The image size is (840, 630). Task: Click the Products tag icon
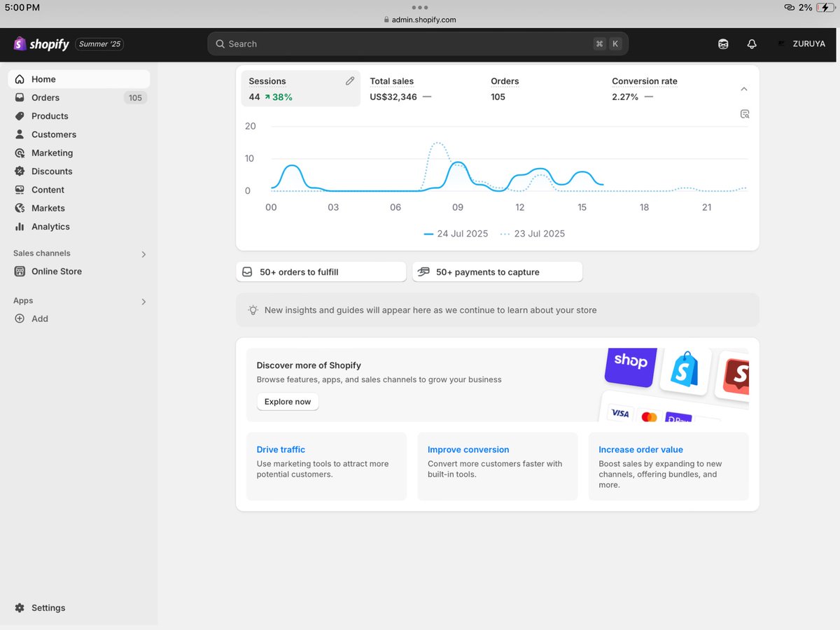tap(20, 116)
